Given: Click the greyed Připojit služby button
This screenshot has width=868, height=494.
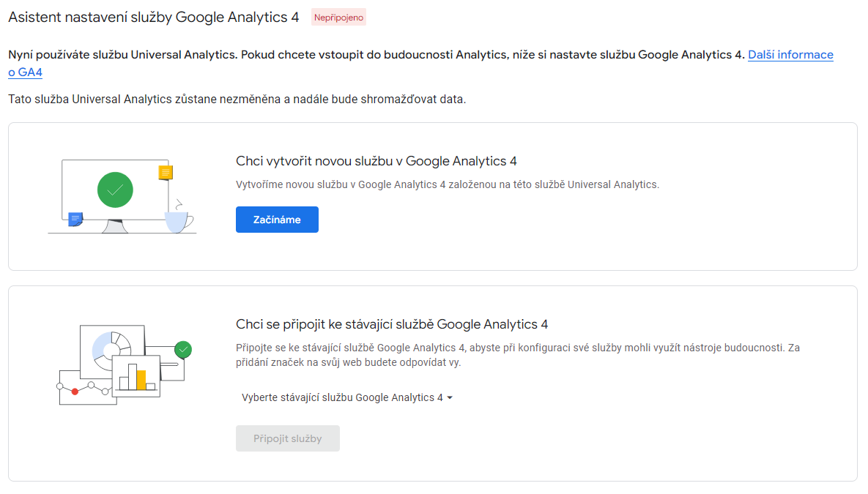Looking at the screenshot, I should click(288, 438).
